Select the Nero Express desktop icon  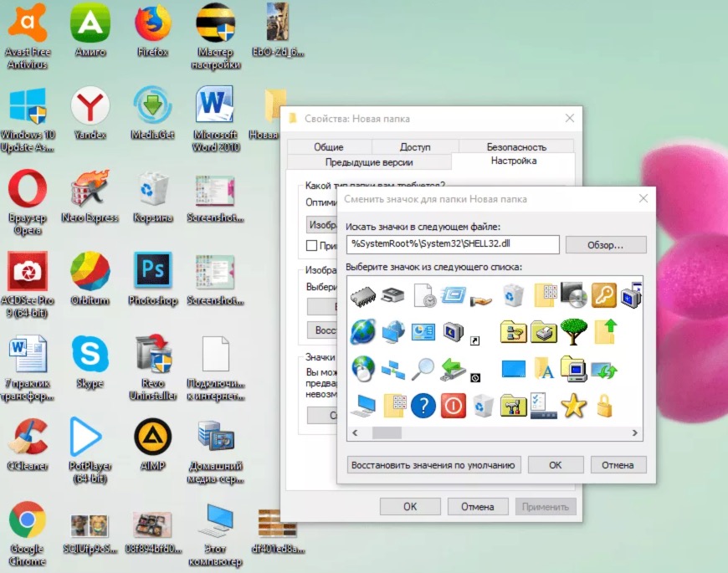[x=90, y=197]
